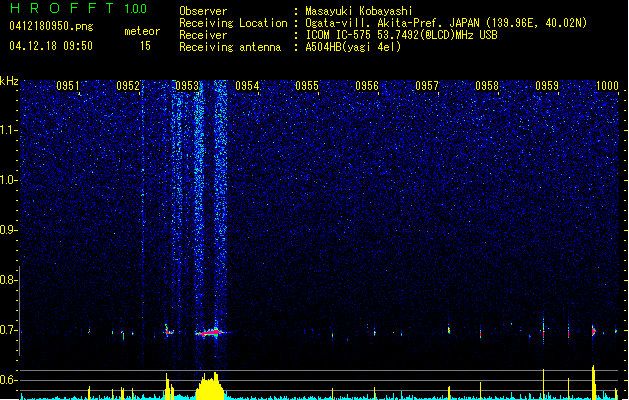Viewport: 629px width, 400px height.
Task: Click the large yellow intensity hump below 0953
Action: click(x=209, y=386)
